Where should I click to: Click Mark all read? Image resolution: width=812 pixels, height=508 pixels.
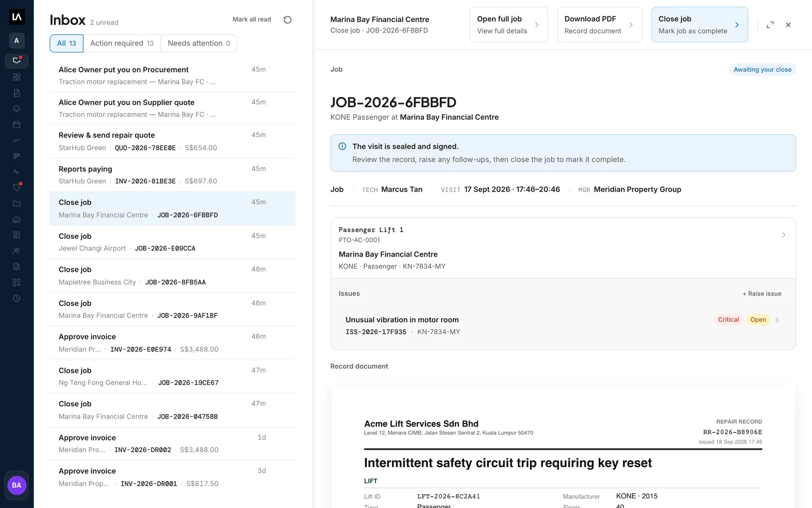[252, 19]
